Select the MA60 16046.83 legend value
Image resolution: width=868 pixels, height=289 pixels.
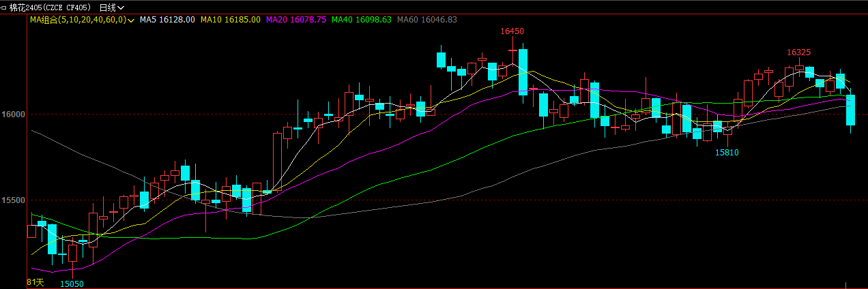(x=426, y=20)
